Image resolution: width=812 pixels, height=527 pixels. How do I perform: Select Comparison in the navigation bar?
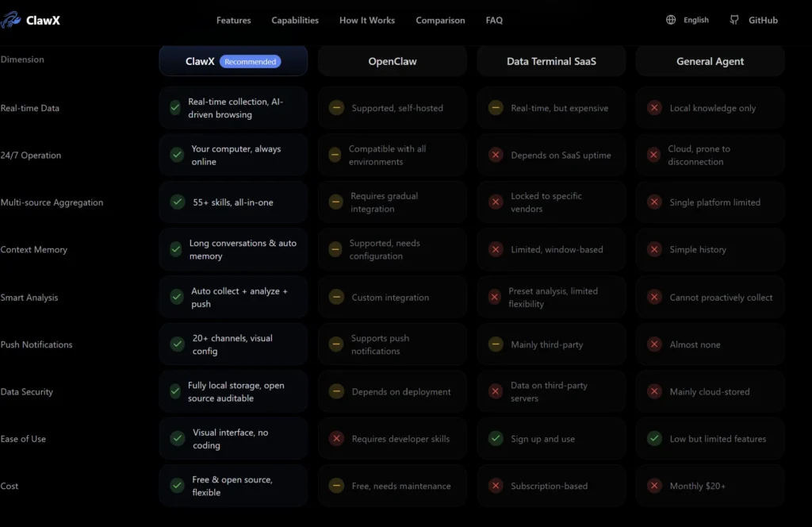point(440,20)
